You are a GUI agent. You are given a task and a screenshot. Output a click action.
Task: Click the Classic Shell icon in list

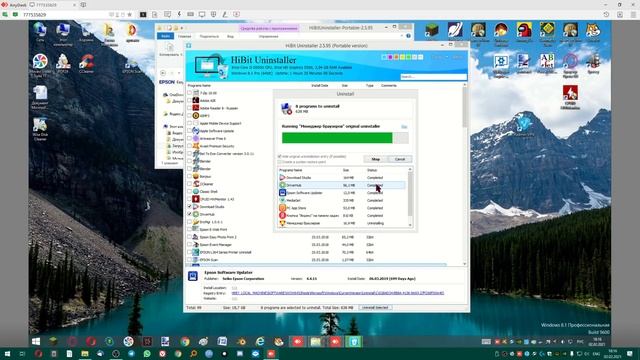(196, 191)
